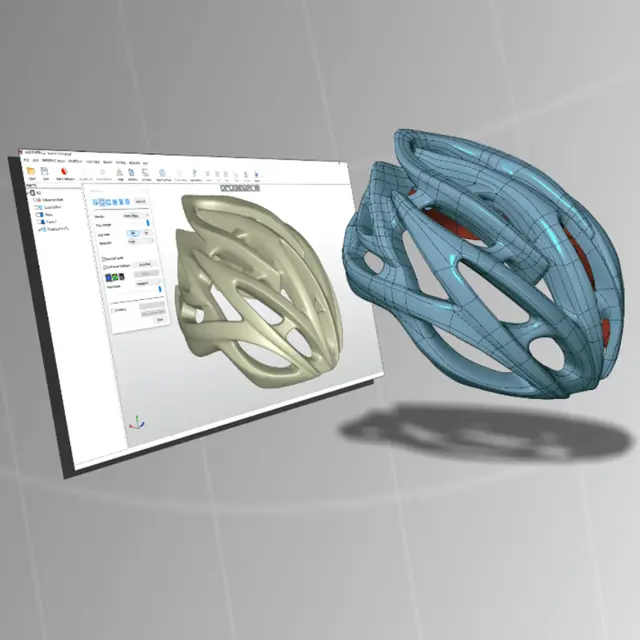Click the Open folder icon in the toolbar

pos(31,173)
